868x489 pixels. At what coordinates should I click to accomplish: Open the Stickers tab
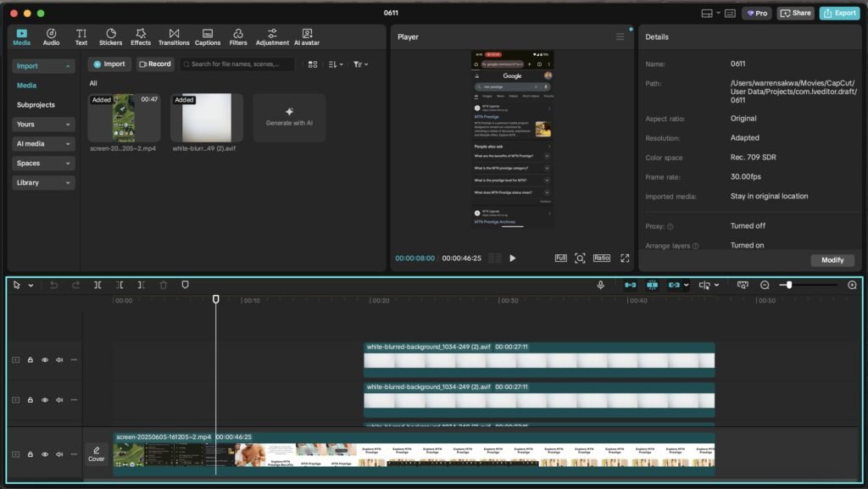coord(111,37)
